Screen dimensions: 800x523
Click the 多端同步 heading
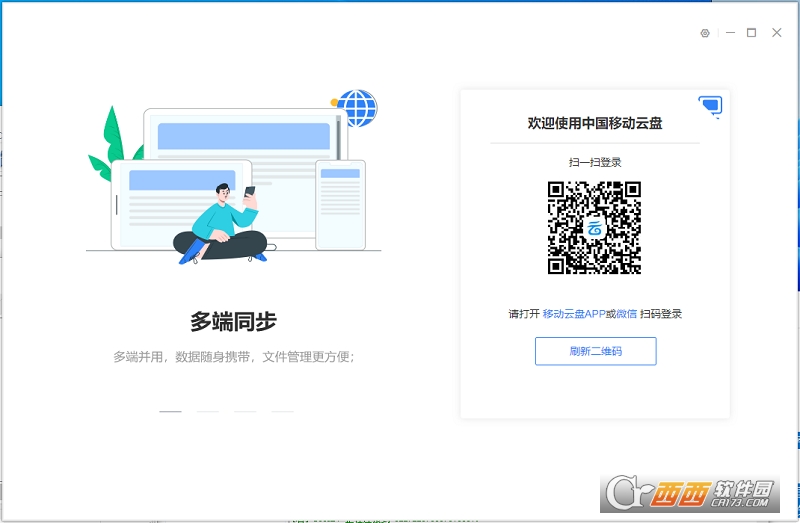point(233,321)
